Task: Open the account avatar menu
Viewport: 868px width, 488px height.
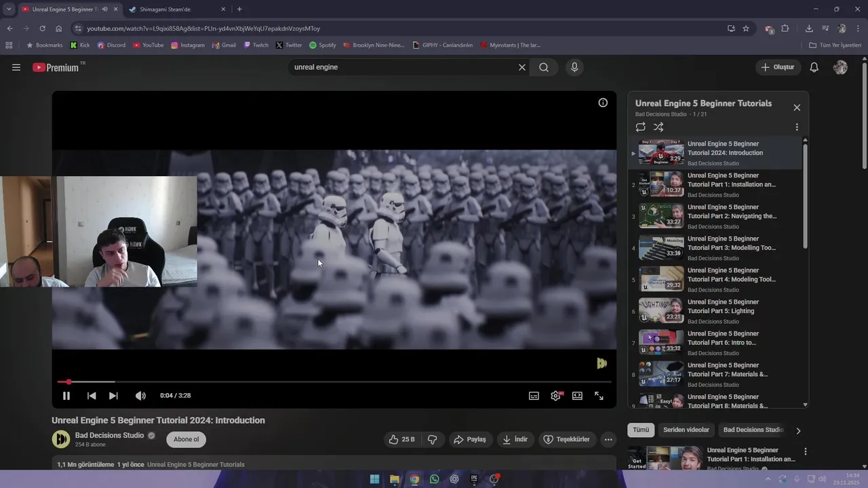Action: click(840, 67)
